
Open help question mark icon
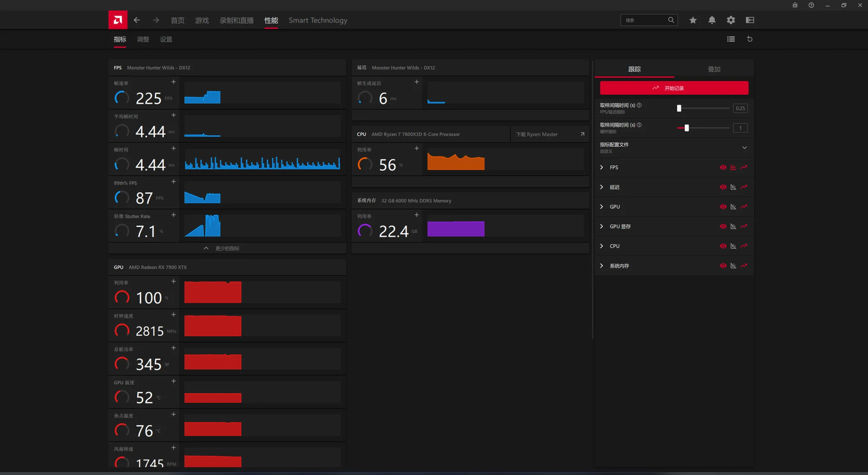811,5
